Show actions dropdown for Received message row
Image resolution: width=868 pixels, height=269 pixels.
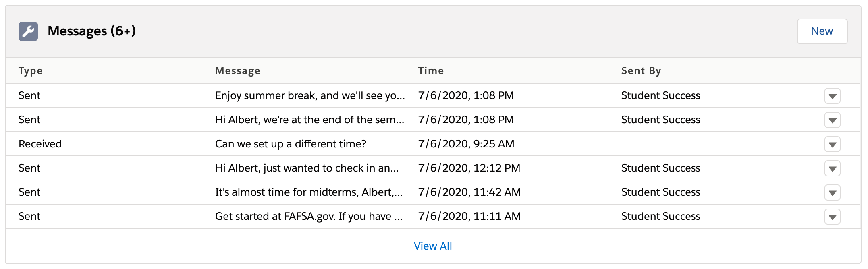click(x=832, y=144)
